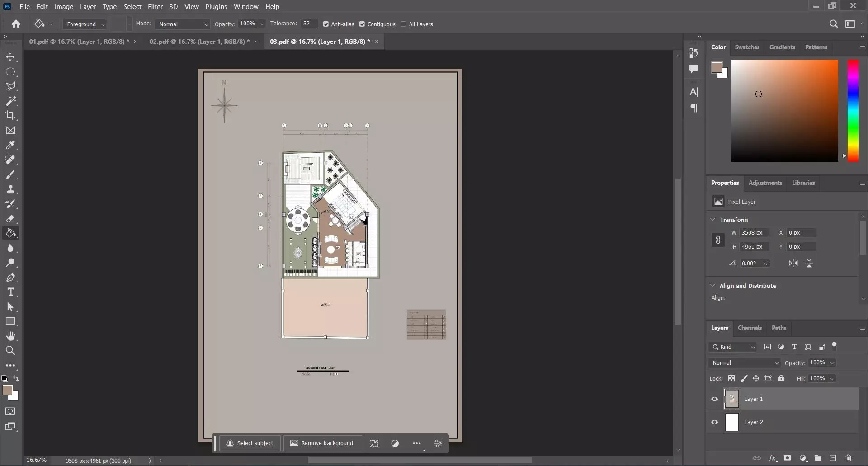Create a new layer
This screenshot has height=466, width=868.
(x=833, y=458)
